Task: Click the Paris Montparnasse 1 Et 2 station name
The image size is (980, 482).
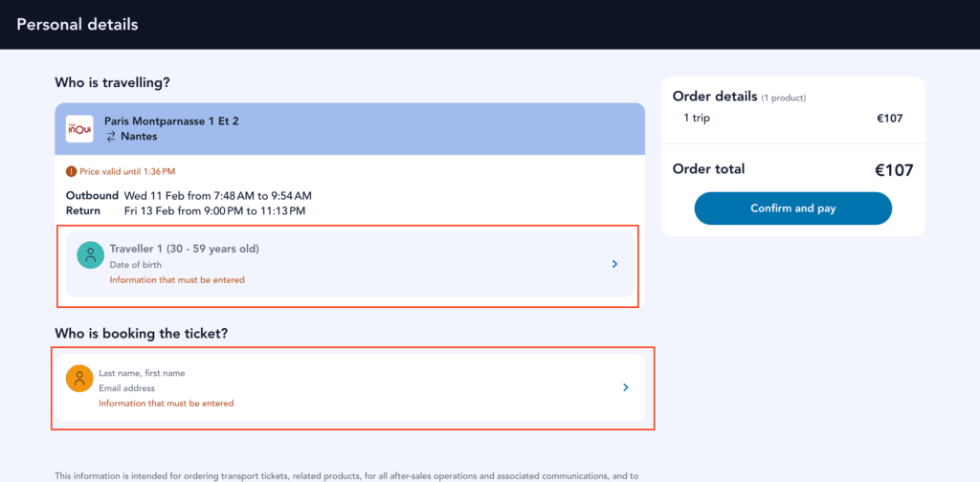Action: coord(171,121)
